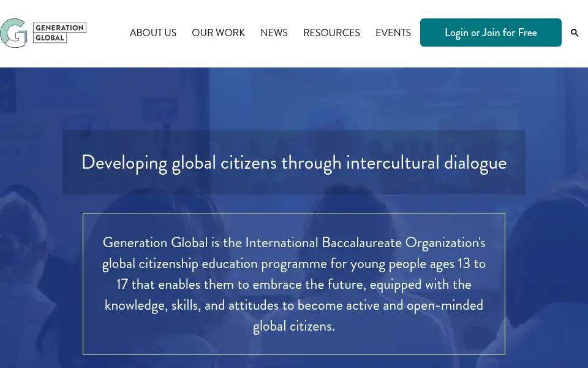The height and width of the screenshot is (368, 588).
Task: Navigate to the EVENTS page
Action: click(x=393, y=33)
